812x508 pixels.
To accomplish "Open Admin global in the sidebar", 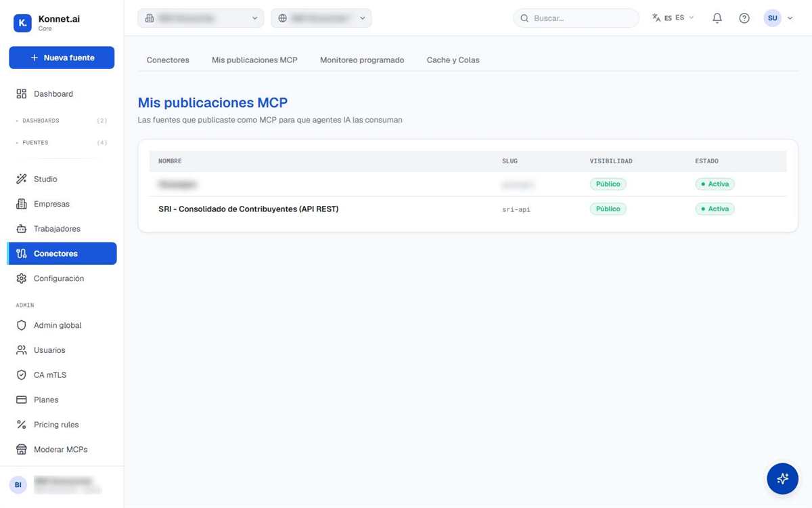I will click(x=62, y=325).
